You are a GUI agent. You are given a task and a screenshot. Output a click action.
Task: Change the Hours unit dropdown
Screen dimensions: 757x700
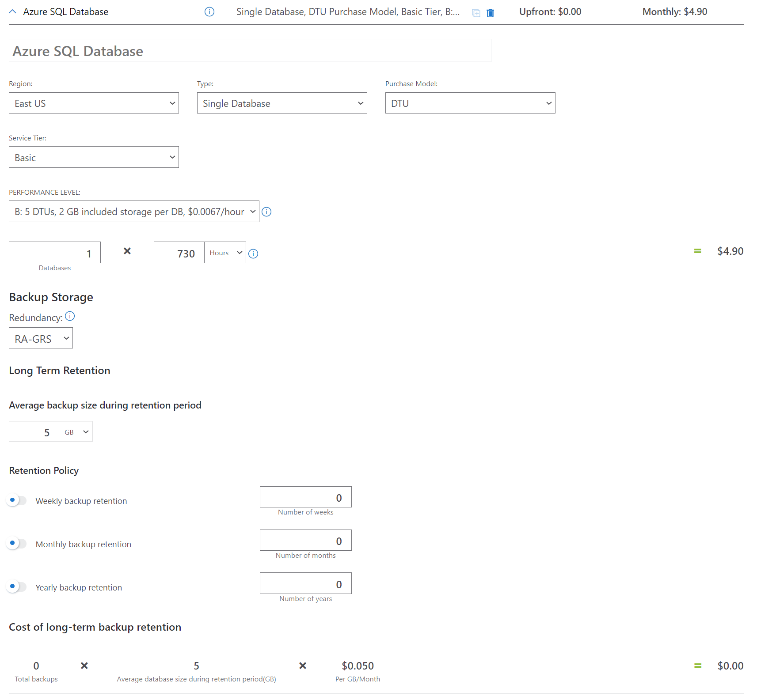(x=225, y=253)
